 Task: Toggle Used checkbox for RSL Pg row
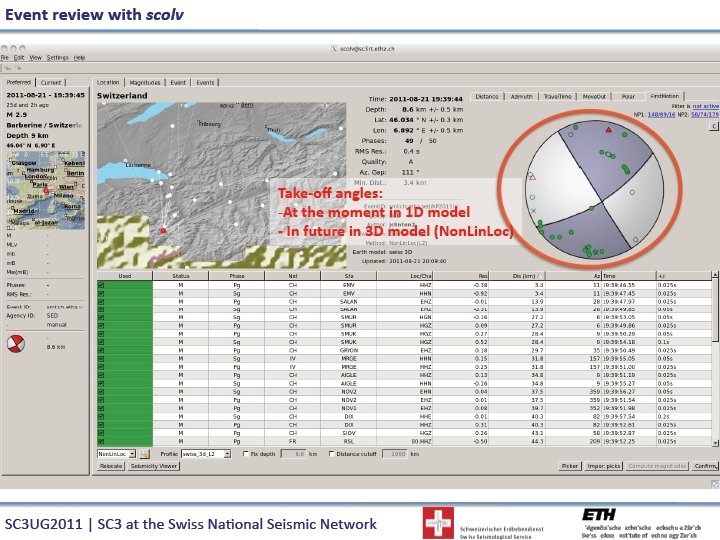click(x=101, y=441)
